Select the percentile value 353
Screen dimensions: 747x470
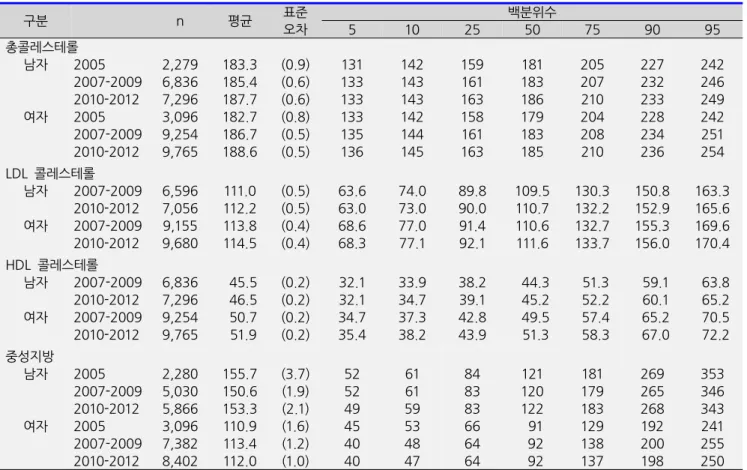712,374
